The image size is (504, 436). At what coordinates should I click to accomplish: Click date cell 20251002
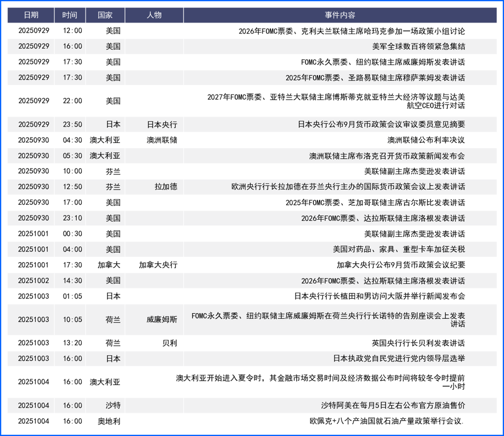(x=34, y=281)
